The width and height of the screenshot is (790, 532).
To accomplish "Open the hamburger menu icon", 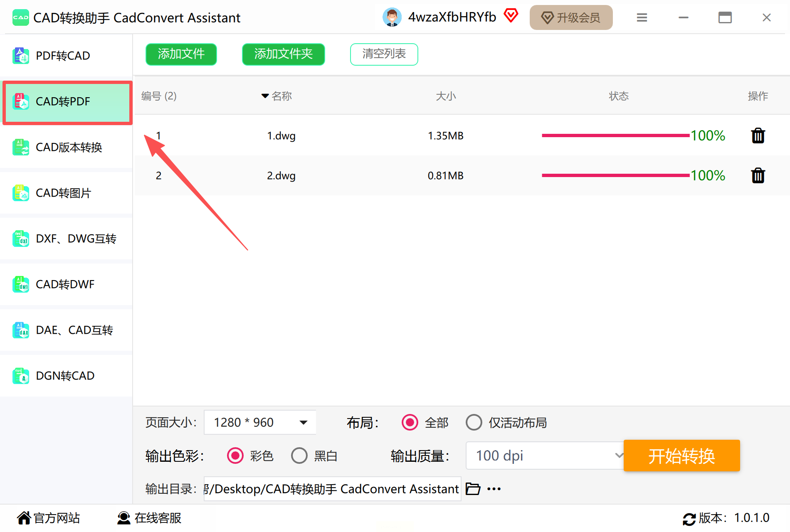I will (x=642, y=17).
